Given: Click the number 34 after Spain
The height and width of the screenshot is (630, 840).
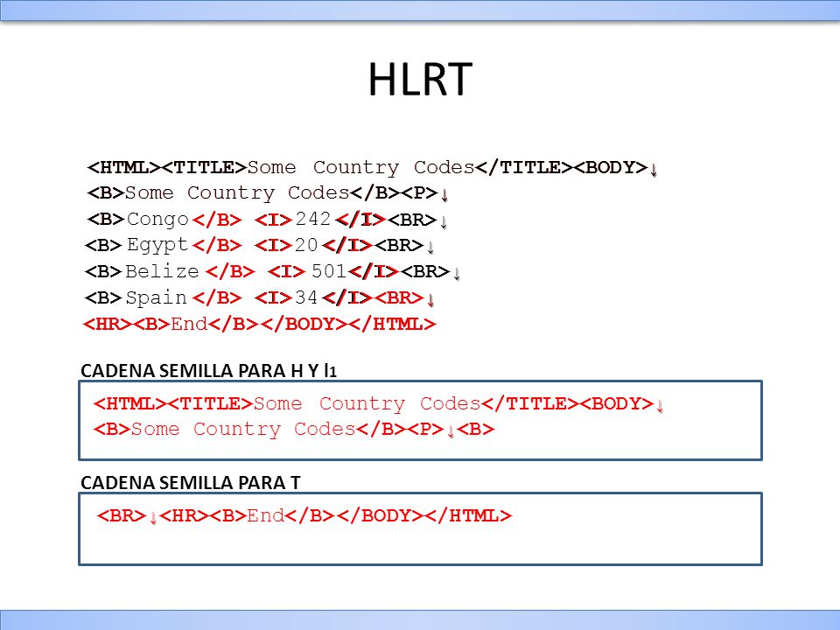Looking at the screenshot, I should pos(306,297).
